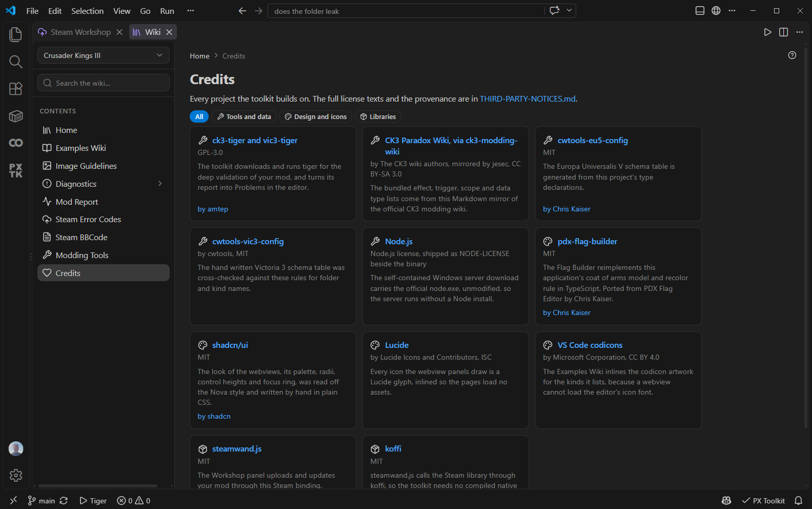Close the Wiki tab
Screen dimensions: 812x509
(x=169, y=32)
